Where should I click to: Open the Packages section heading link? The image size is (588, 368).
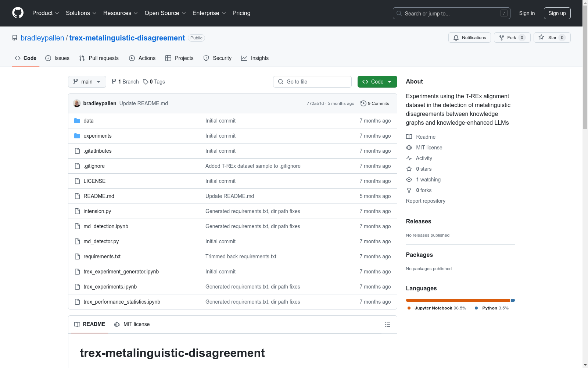click(x=419, y=255)
